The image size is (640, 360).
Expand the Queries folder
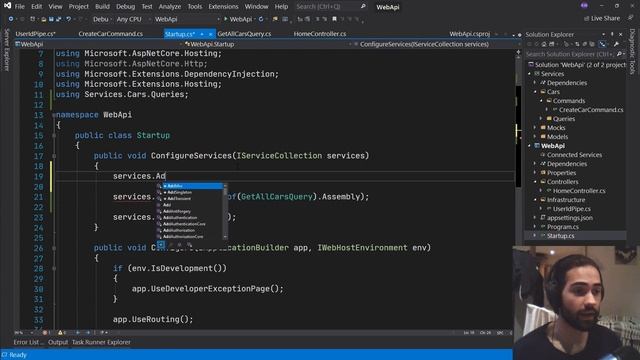point(542,119)
